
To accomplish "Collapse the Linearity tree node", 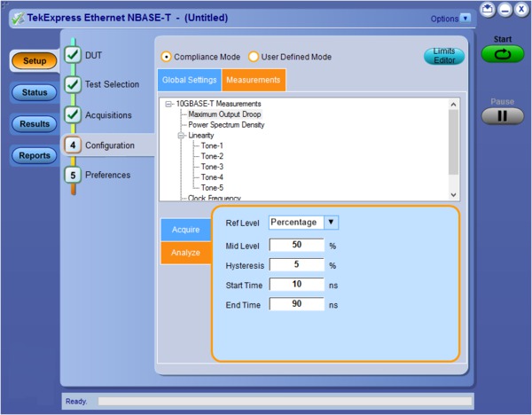I will tap(181, 136).
